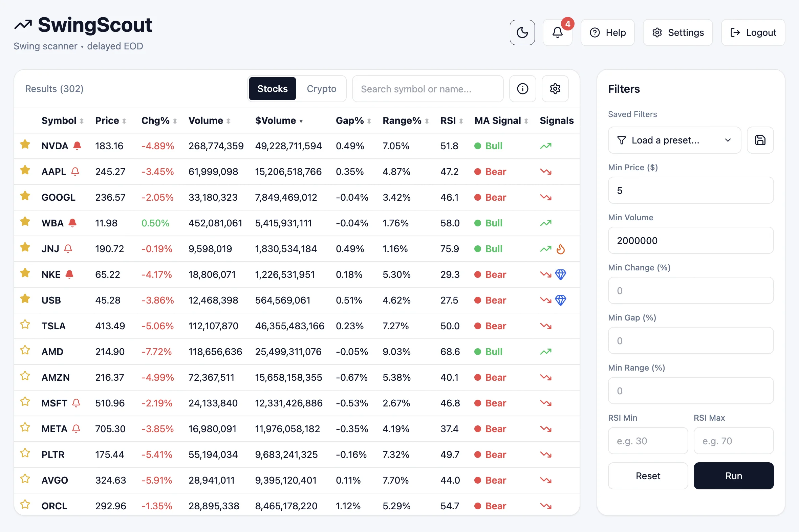Star TSLA as a favorite
Image resolution: width=799 pixels, height=532 pixels.
[25, 325]
